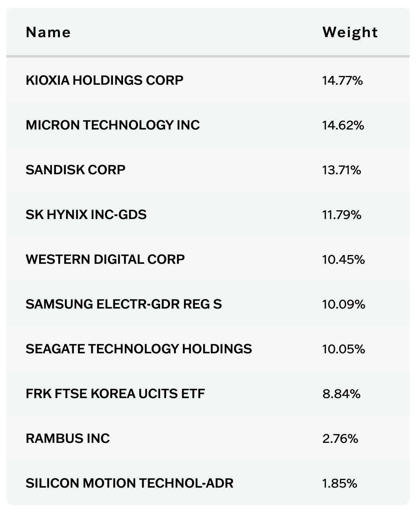The width and height of the screenshot is (420, 514).
Task: Click the 14.77% weight value
Action: click(343, 81)
